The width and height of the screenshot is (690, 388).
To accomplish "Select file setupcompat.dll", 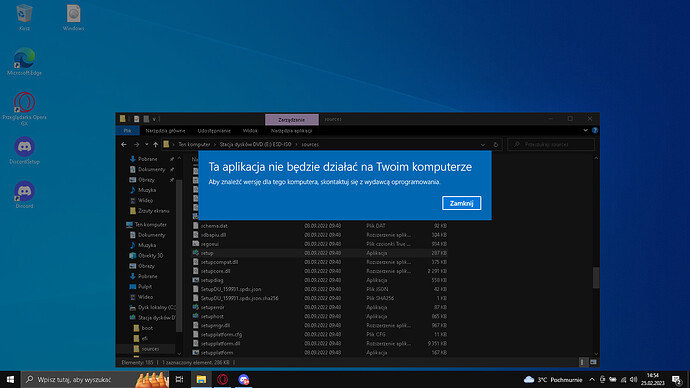I will (x=219, y=262).
